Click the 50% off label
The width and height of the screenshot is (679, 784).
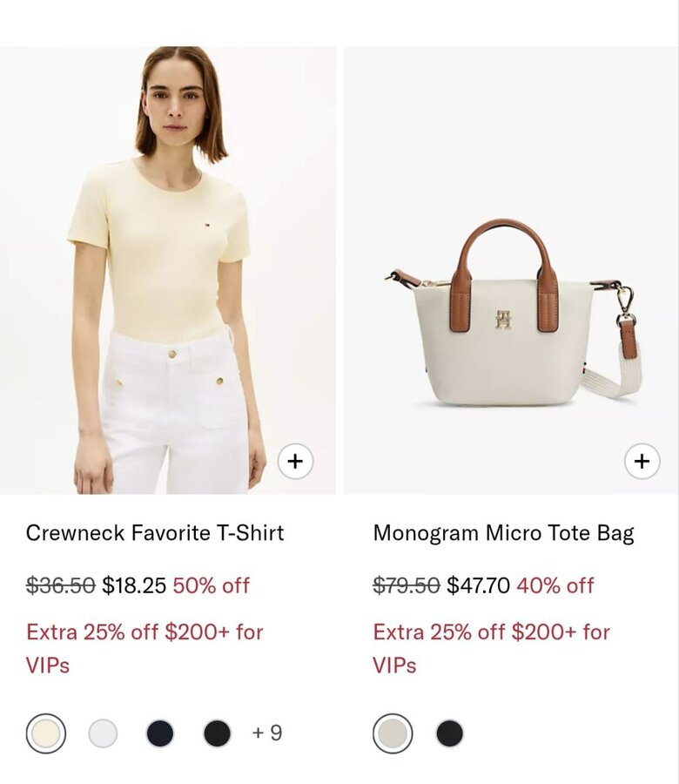(212, 585)
